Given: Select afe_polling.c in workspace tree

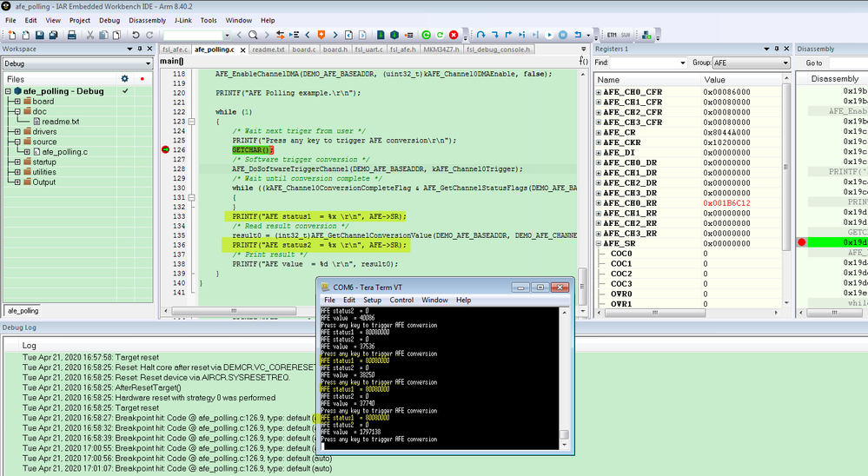Looking at the screenshot, I should (65, 152).
